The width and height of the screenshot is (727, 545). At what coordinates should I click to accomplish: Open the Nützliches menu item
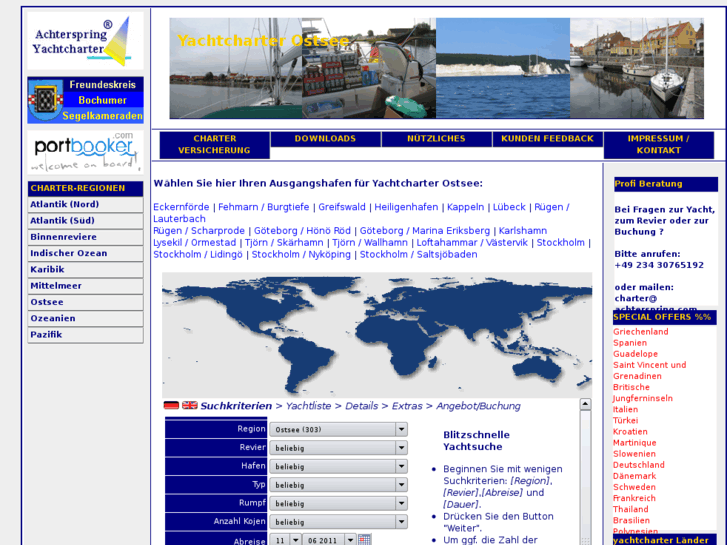436,139
